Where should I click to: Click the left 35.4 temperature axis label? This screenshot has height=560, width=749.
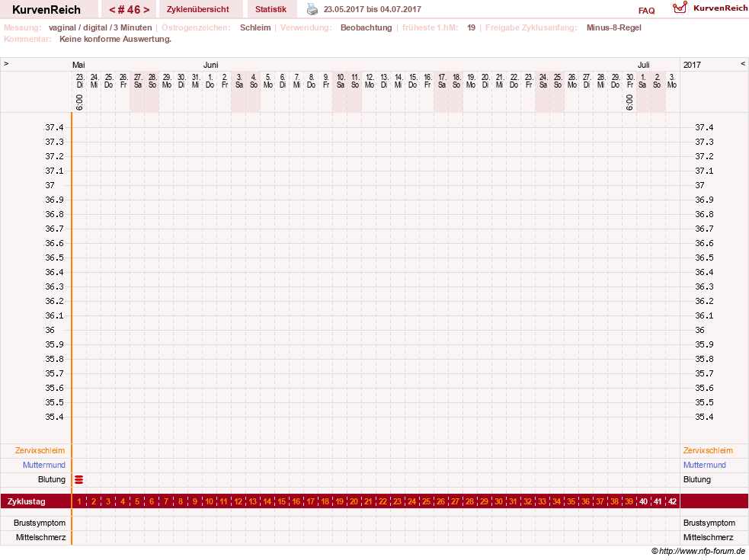point(54,417)
